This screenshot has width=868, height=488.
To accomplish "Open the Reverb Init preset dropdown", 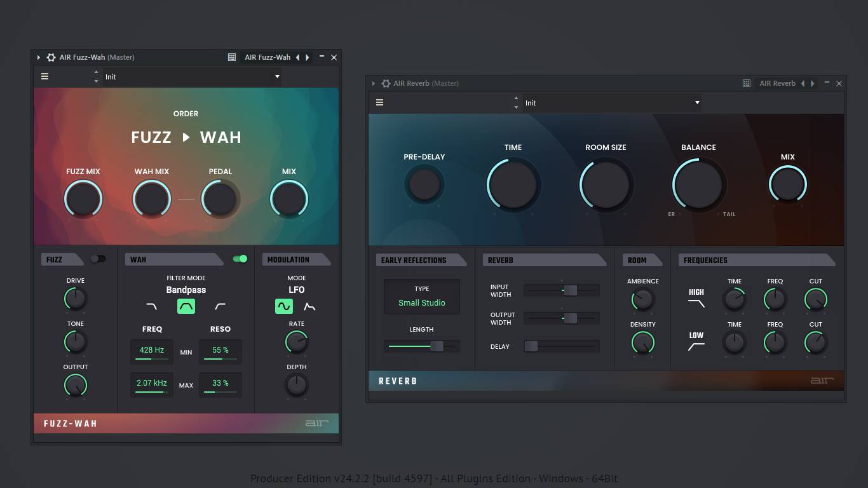I will pyautogui.click(x=613, y=103).
